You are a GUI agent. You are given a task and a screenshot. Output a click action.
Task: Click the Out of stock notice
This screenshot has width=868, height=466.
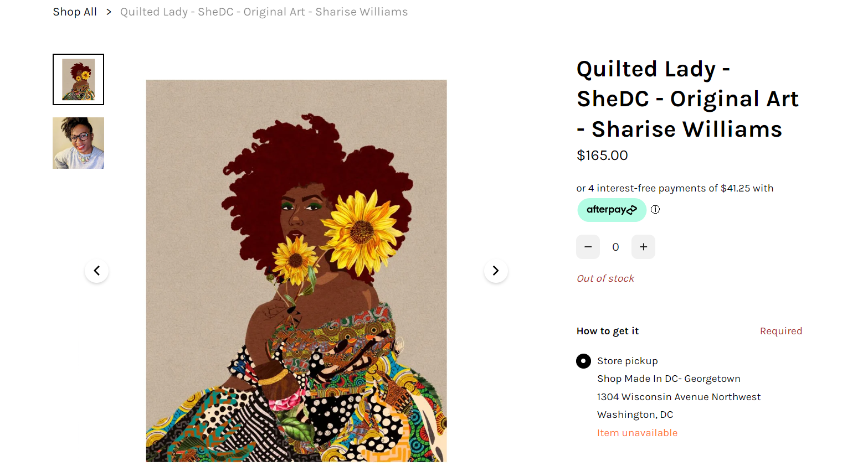[605, 278]
